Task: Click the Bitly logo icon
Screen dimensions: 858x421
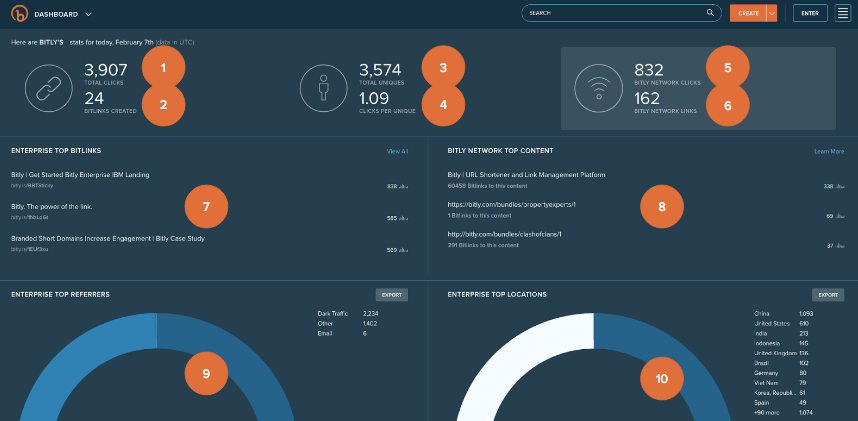Action: [x=17, y=14]
